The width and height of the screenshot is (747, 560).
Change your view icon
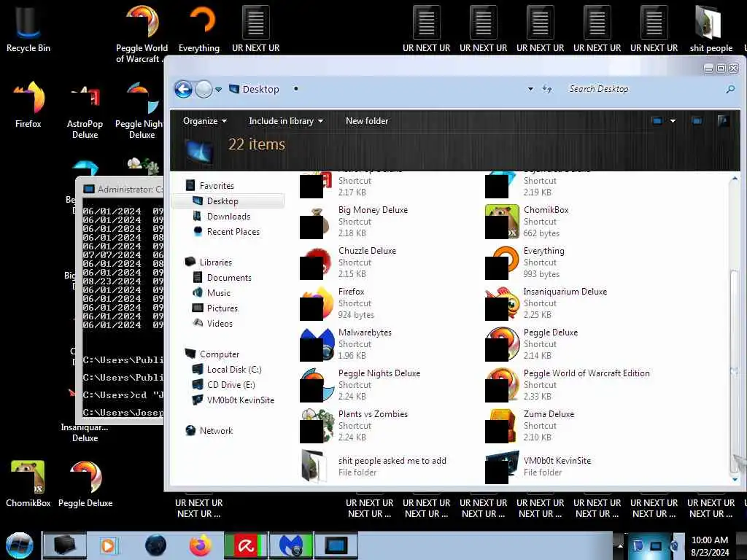pos(657,121)
